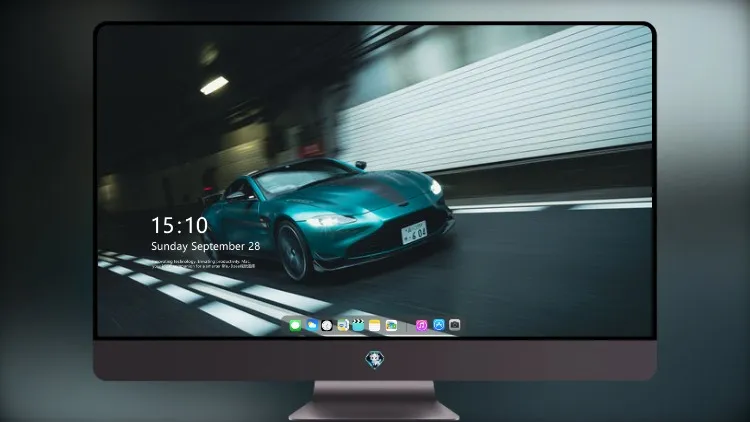Open the Clock app in the dock
The height and width of the screenshot is (422, 750).
point(327,326)
